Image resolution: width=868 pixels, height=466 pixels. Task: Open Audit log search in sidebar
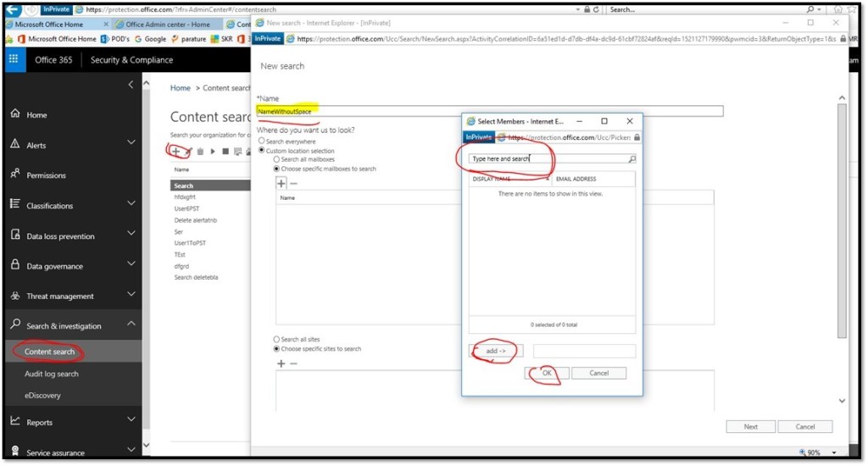click(x=52, y=374)
